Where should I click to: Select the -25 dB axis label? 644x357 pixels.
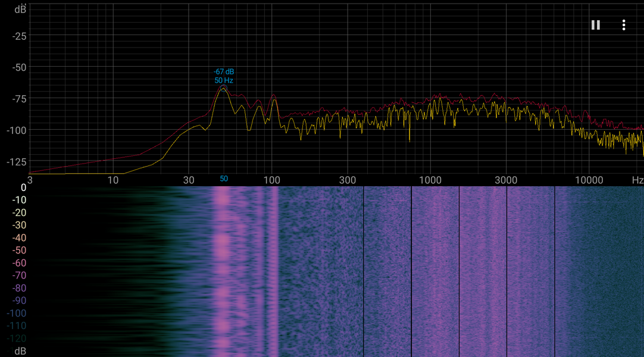coord(19,36)
